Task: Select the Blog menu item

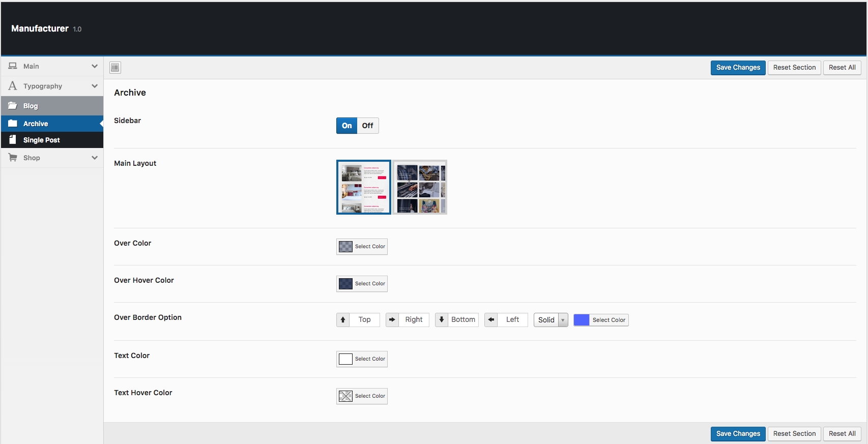Action: (31, 106)
